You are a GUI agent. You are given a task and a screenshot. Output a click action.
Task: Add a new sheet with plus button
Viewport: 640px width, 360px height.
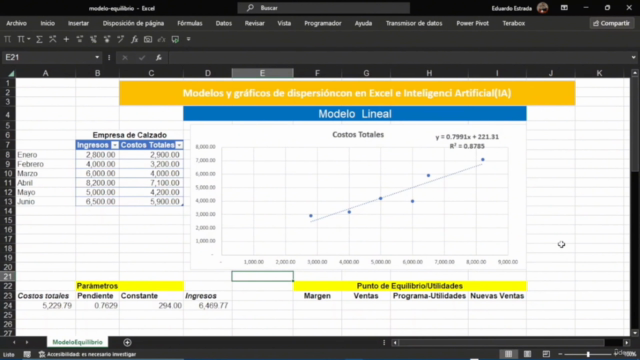(127, 342)
